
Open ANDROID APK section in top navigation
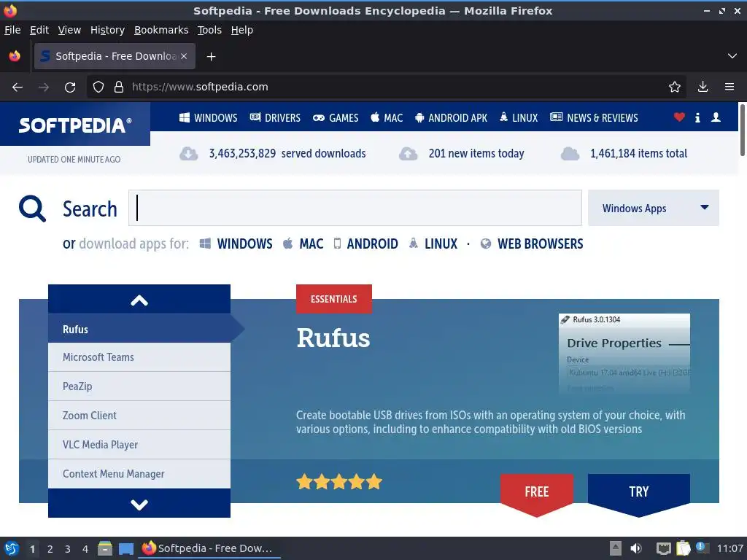pos(451,117)
